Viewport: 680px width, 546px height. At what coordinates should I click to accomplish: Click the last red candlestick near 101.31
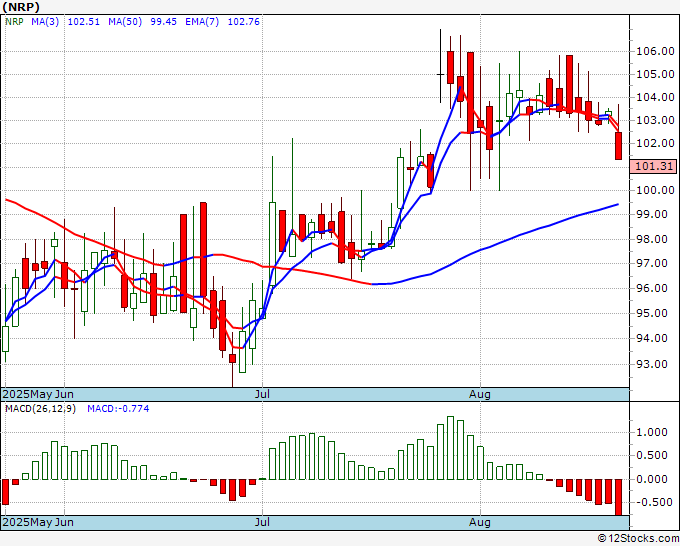point(618,146)
